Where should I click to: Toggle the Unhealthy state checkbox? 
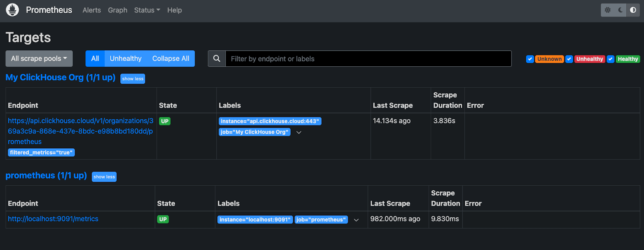click(x=569, y=59)
